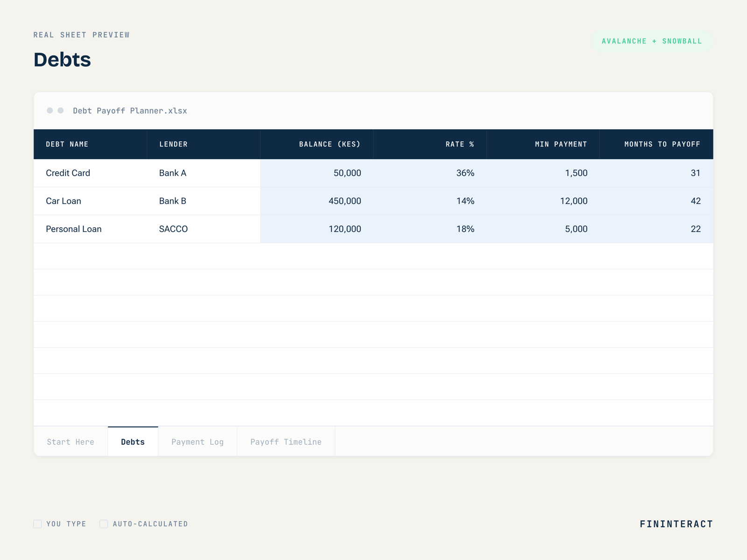
Task: Click the FININTERACT brand name
Action: pyautogui.click(x=676, y=524)
